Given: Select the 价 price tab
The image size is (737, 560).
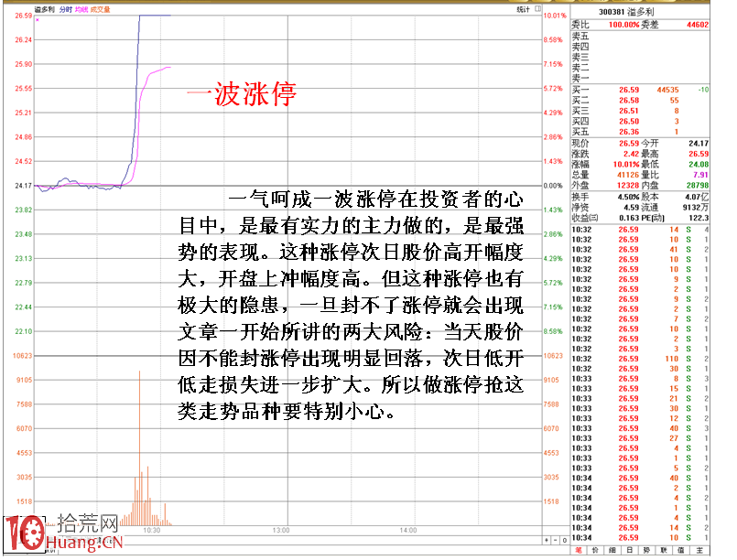Looking at the screenshot, I should 595,550.
